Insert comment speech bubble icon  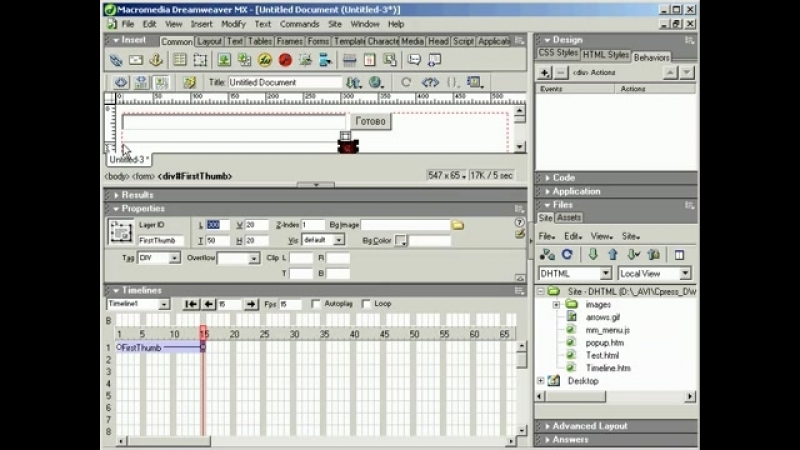414,60
